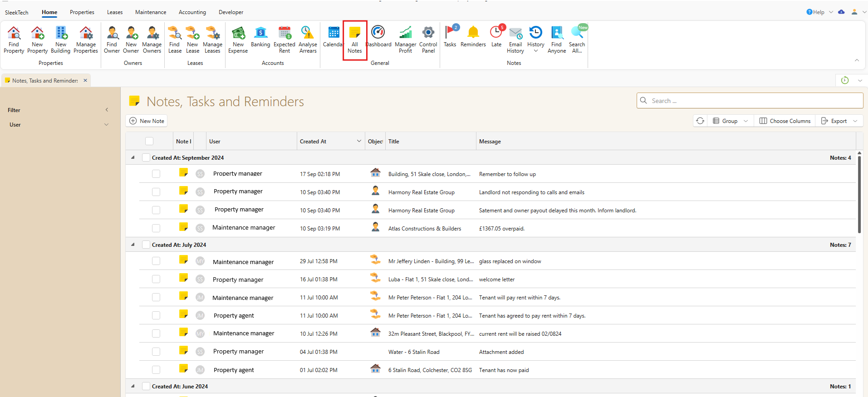This screenshot has height=397, width=868.
Task: Collapse the June 2024 group
Action: pyautogui.click(x=133, y=386)
